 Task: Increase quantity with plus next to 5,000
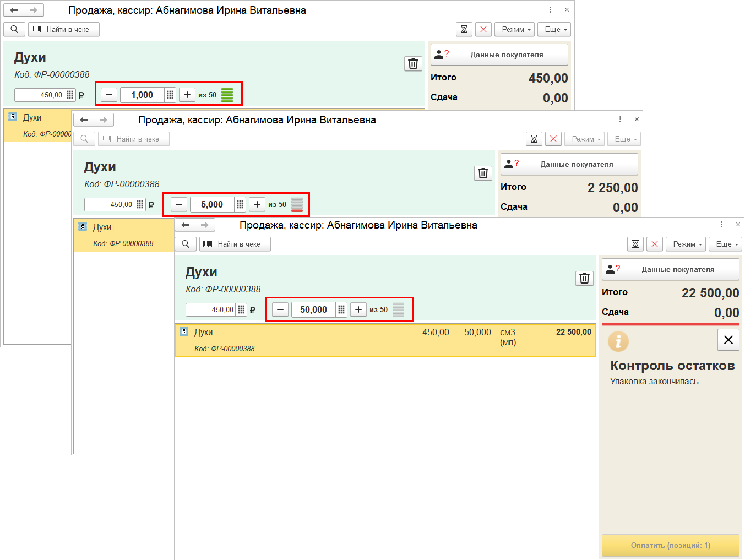[x=257, y=204]
